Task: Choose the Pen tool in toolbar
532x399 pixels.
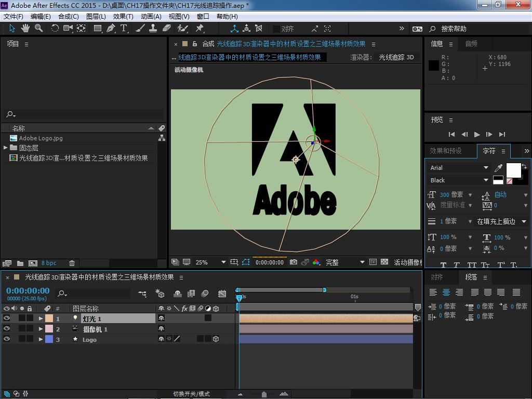Action: point(111,29)
